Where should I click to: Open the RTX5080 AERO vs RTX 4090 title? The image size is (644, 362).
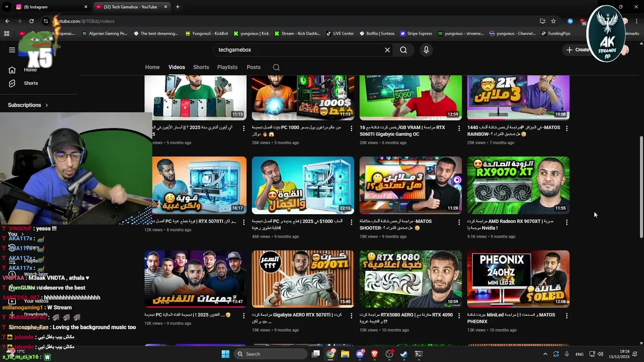coord(406,318)
